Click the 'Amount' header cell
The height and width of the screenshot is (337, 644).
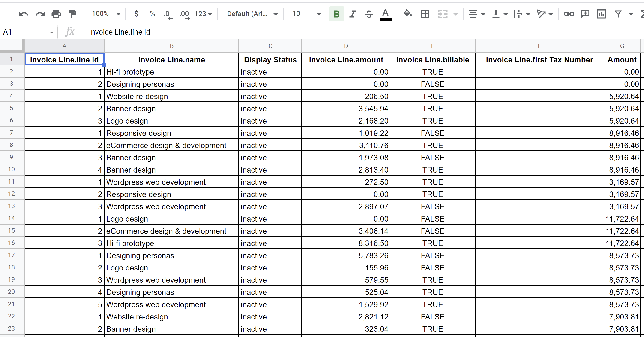(x=622, y=59)
